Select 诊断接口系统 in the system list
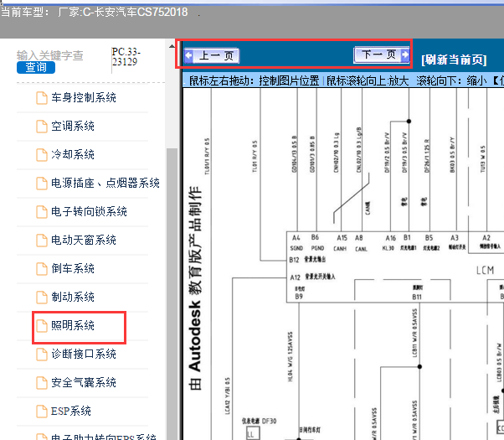This screenshot has width=504, height=440. click(x=83, y=355)
